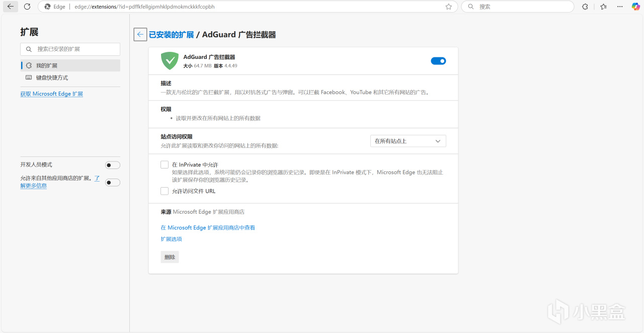Add page to favorites using the star icon
This screenshot has height=333, width=644.
coord(448,7)
